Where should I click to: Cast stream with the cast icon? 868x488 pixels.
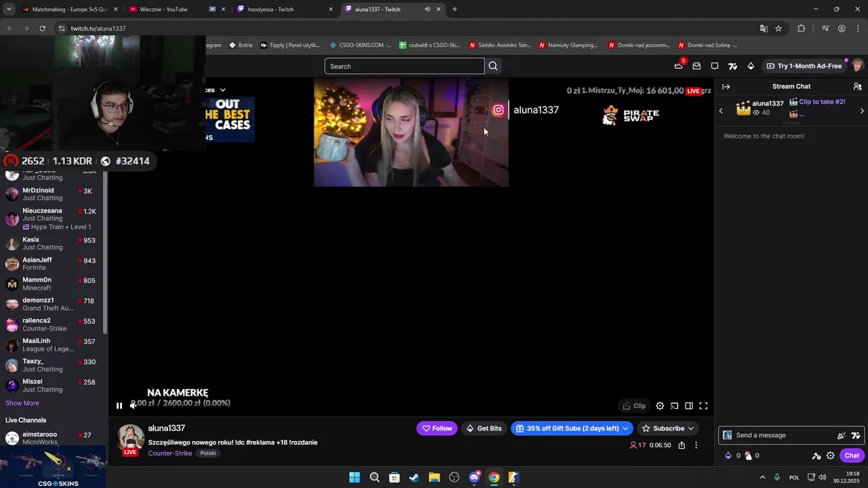pos(675,406)
